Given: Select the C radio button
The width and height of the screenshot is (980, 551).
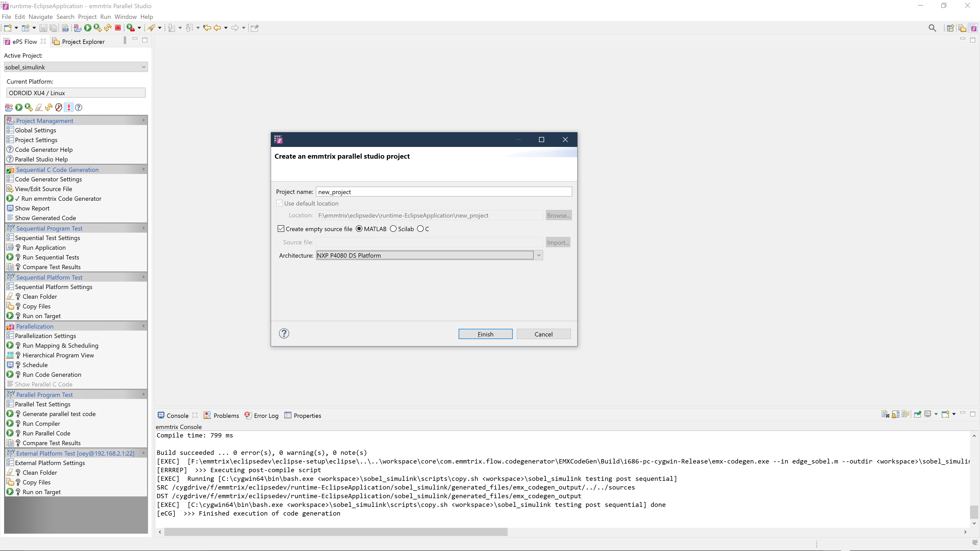Looking at the screenshot, I should point(420,229).
